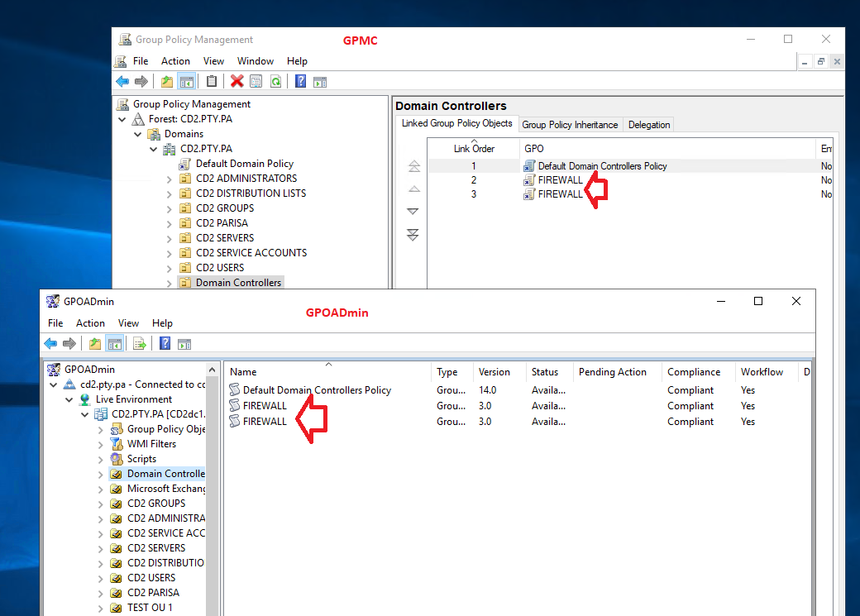The height and width of the screenshot is (616, 860).
Task: Click Properties icon in GPMC toolbar
Action: tap(256, 82)
